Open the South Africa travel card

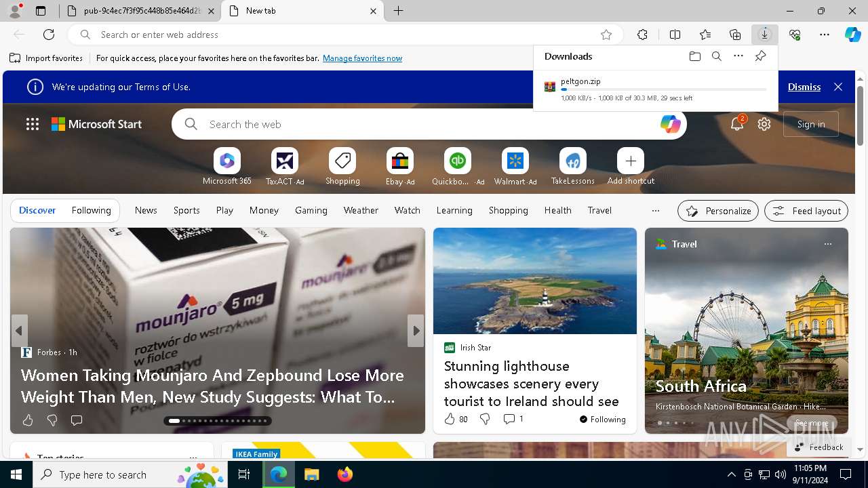[747, 331]
